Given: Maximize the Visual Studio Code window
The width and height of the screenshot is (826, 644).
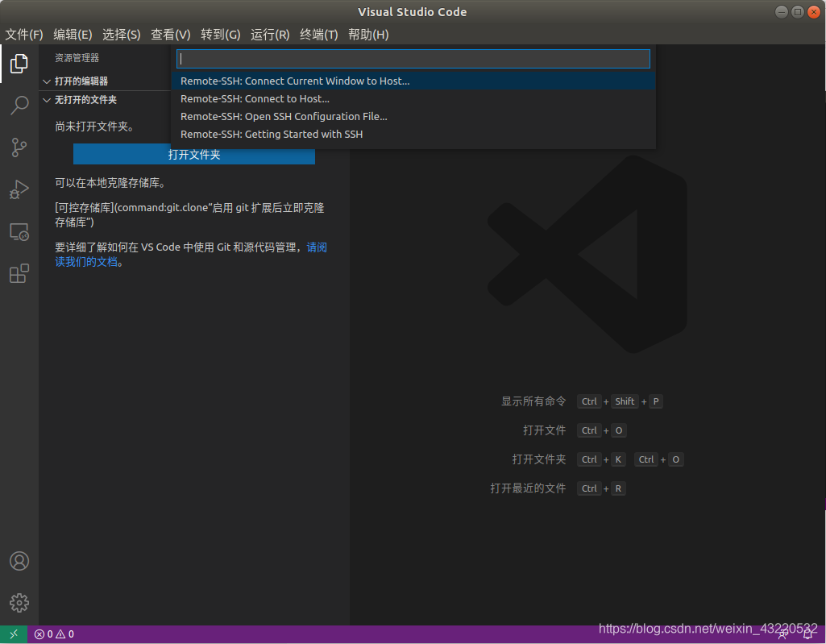Looking at the screenshot, I should coord(798,11).
